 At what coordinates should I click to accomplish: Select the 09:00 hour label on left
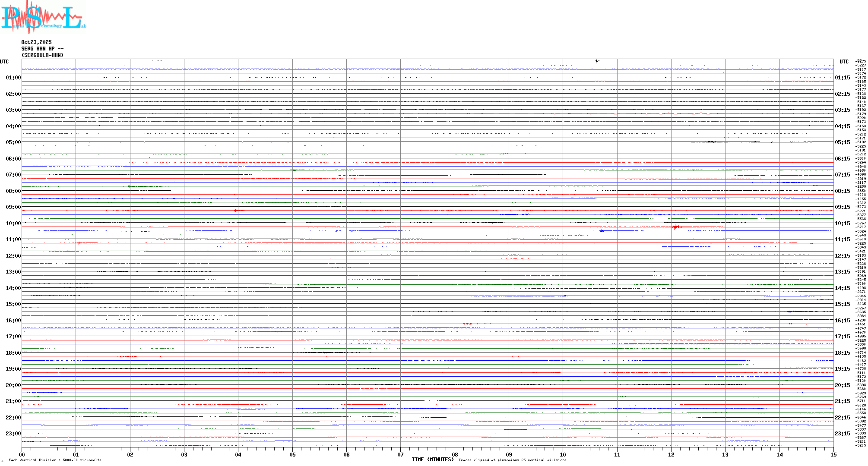(x=13, y=207)
